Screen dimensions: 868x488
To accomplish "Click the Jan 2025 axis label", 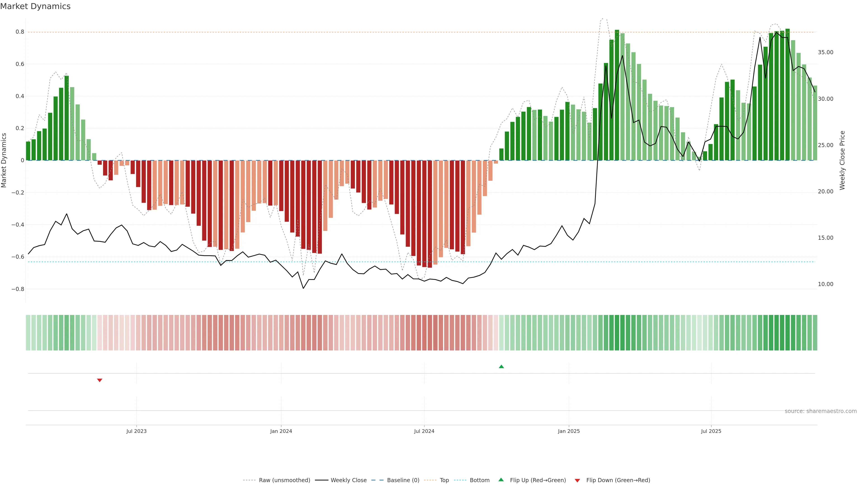I will tap(569, 431).
